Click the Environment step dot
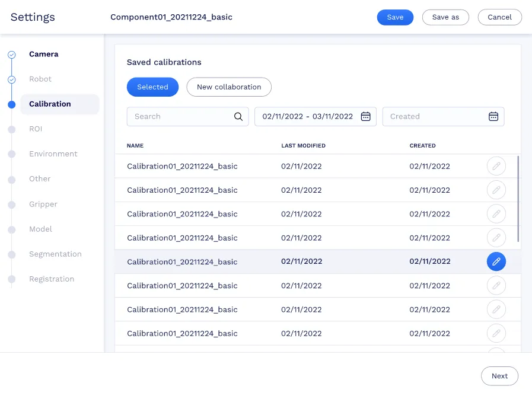Viewport: 532px width, 399px height. tap(11, 154)
